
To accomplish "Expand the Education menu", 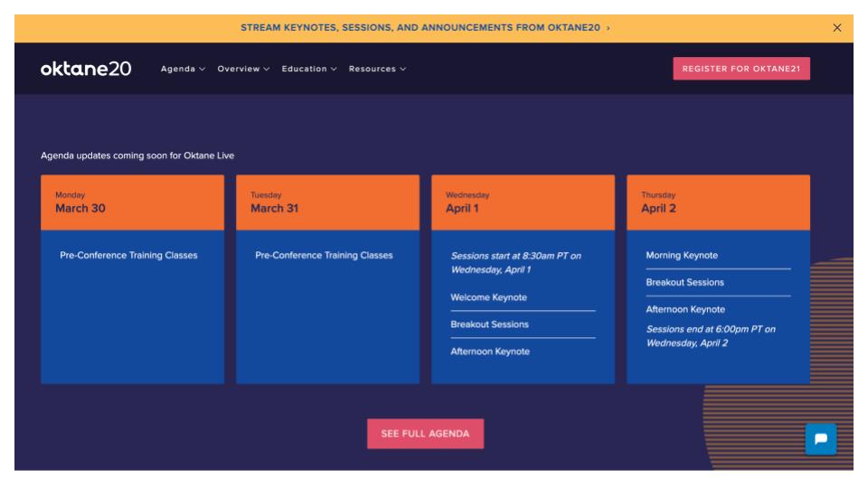I will pos(309,69).
